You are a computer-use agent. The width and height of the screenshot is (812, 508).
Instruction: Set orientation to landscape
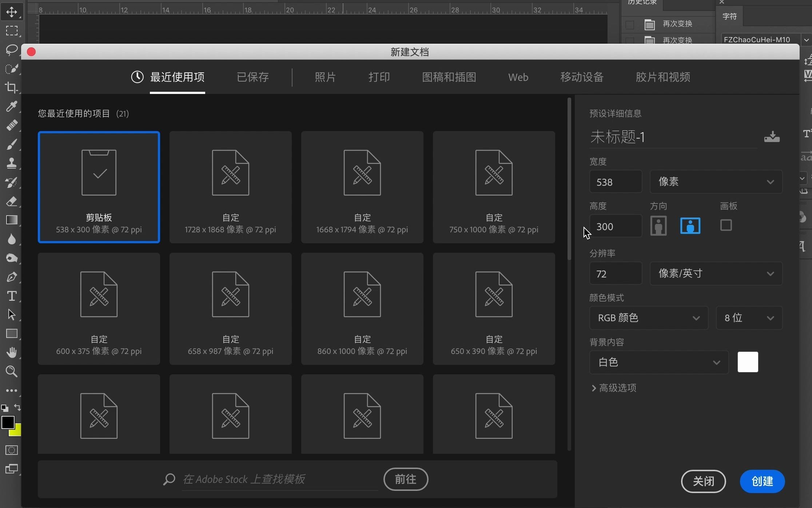(690, 226)
